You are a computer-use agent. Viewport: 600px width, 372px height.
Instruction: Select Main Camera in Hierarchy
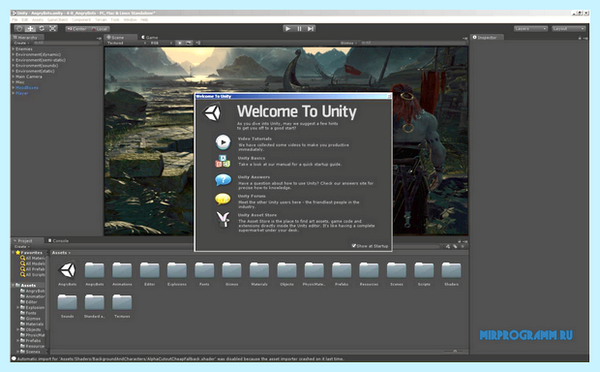pyautogui.click(x=29, y=77)
